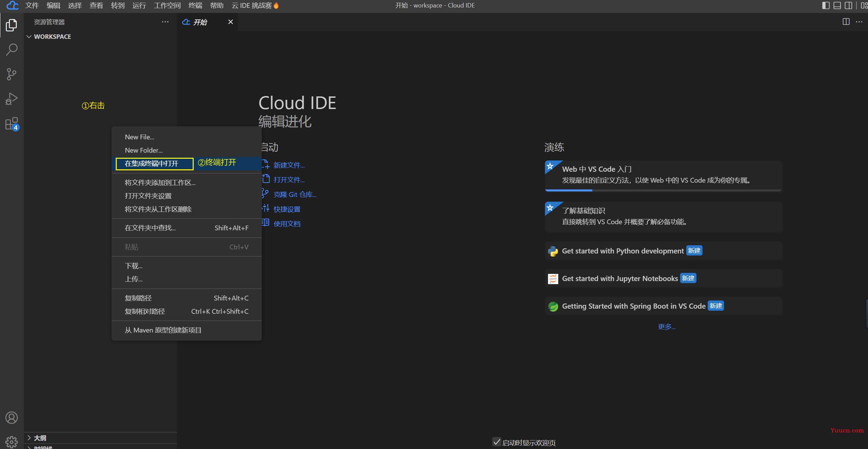This screenshot has height=449, width=868.
Task: Open 了解基础知识 walkthrough card
Action: (663, 217)
